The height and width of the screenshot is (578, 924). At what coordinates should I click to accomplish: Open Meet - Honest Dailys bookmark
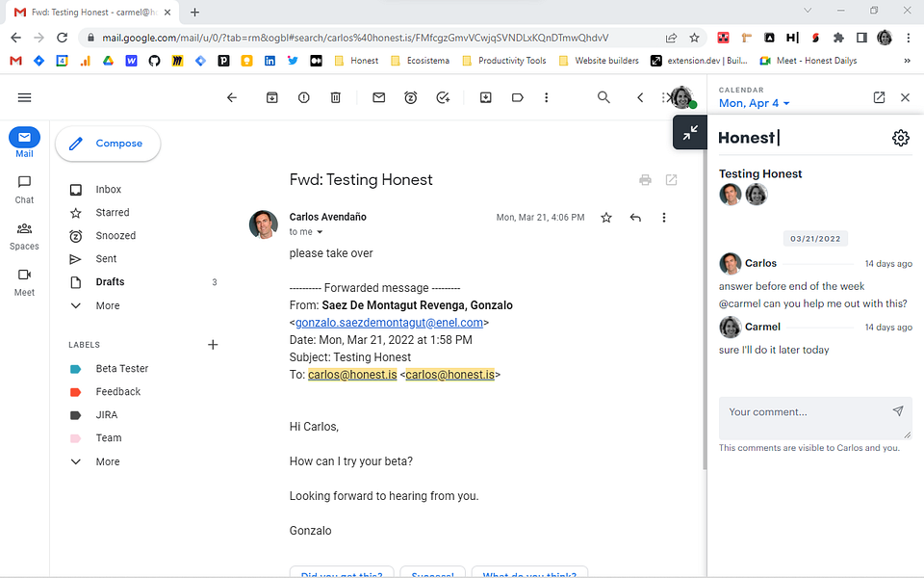808,61
